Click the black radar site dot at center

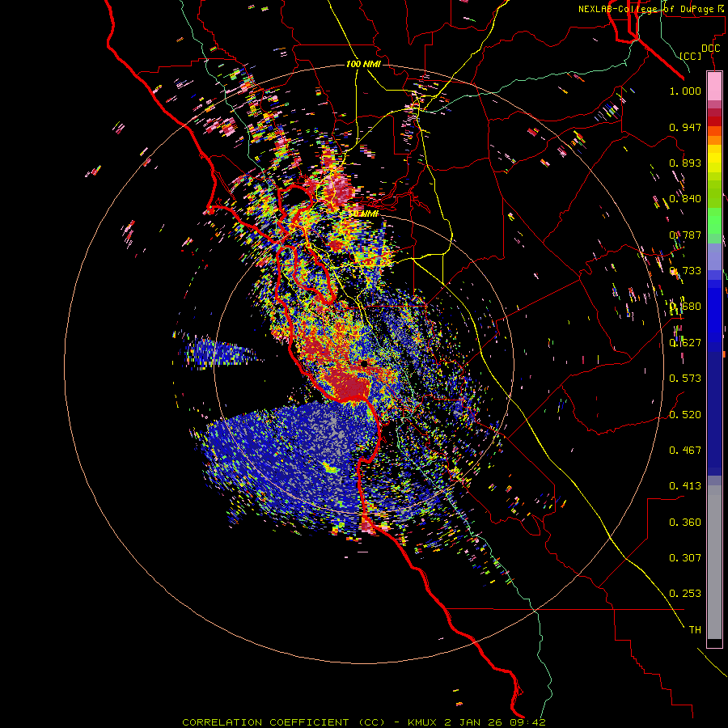point(364,363)
